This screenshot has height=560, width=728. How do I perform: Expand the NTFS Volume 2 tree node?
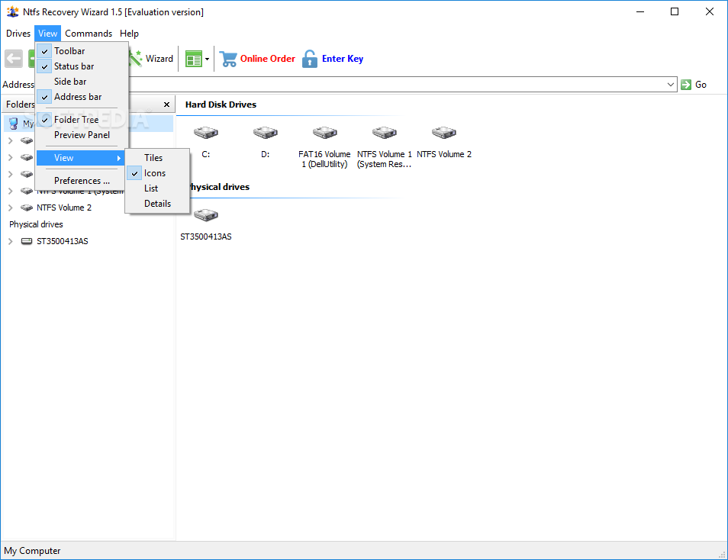click(10, 208)
